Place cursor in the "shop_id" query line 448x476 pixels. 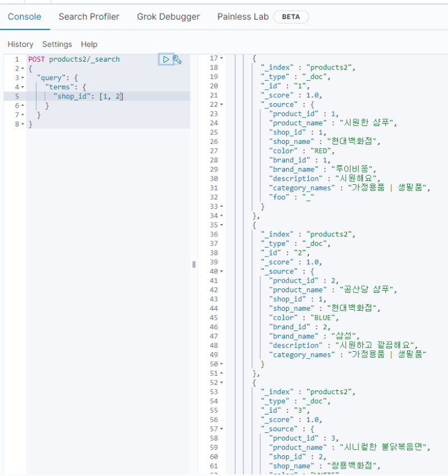[90, 96]
